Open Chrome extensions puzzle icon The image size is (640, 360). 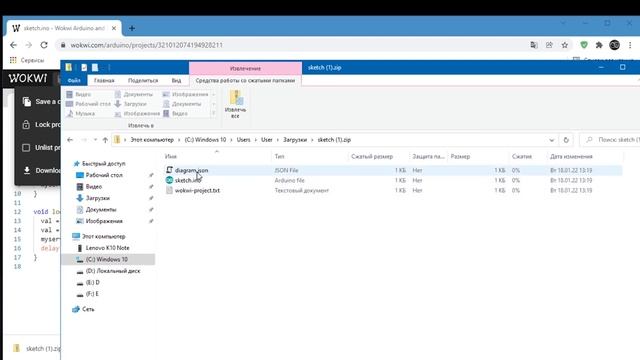tap(599, 45)
